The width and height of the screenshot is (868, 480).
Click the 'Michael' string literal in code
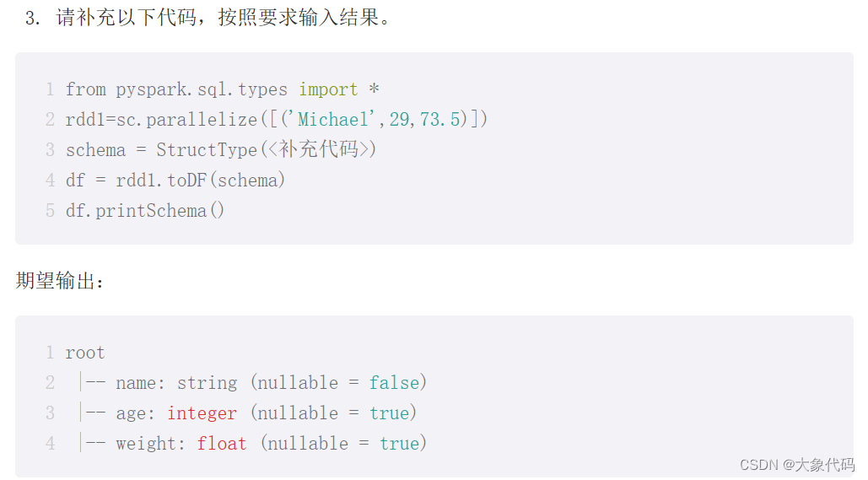332,120
